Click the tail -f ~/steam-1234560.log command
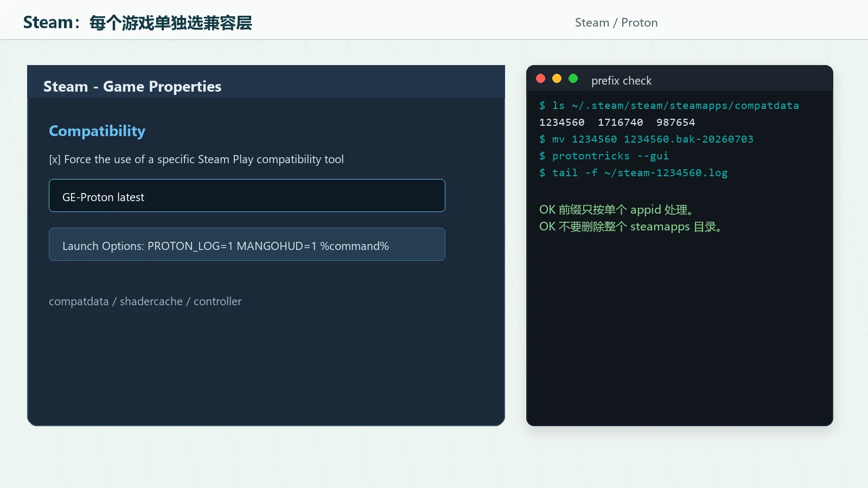 click(x=633, y=173)
